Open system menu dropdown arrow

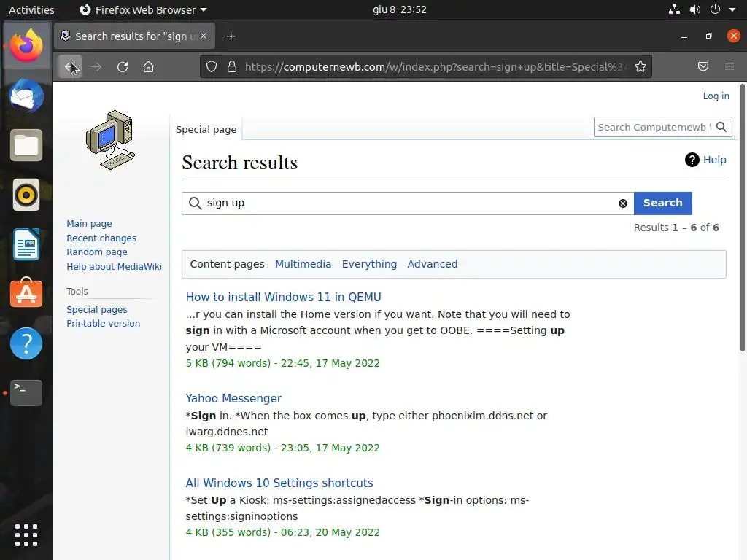[732, 9]
